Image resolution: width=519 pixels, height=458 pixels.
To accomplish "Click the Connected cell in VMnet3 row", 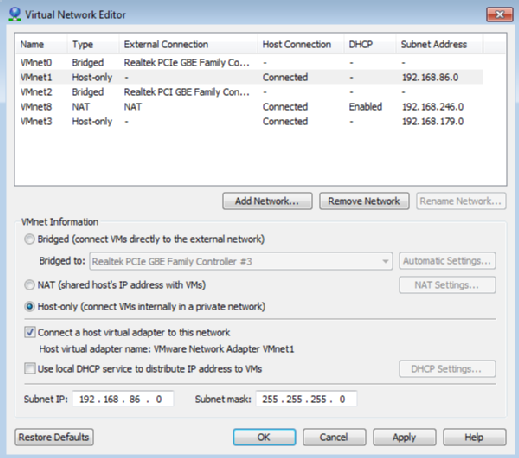I will 285,121.
